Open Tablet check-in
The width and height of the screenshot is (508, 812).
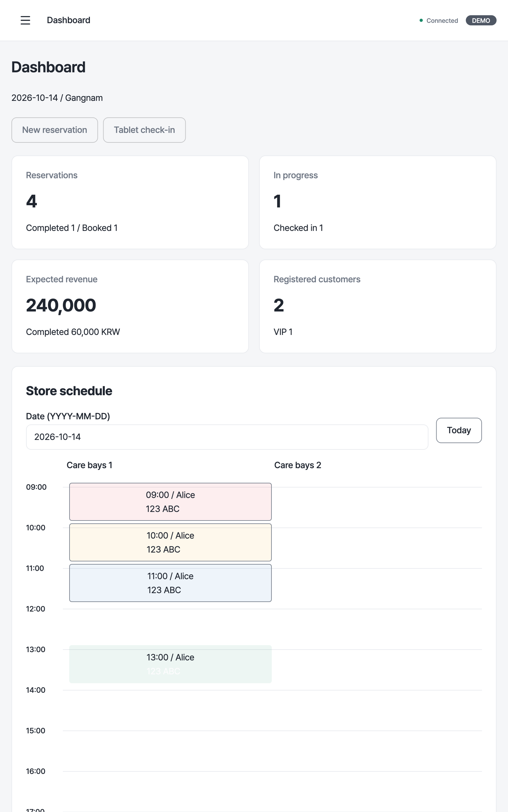click(144, 130)
